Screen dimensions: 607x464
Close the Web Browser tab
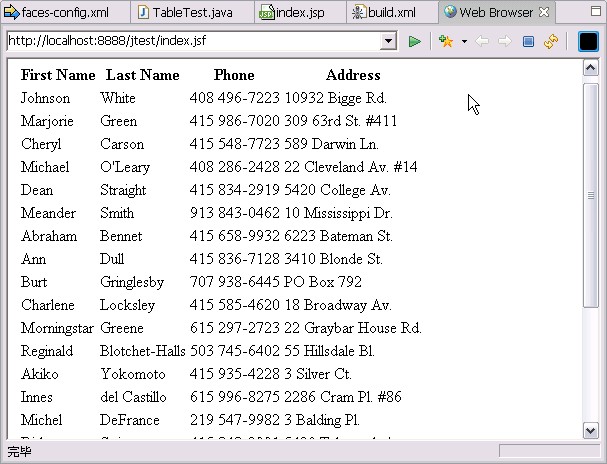click(544, 12)
